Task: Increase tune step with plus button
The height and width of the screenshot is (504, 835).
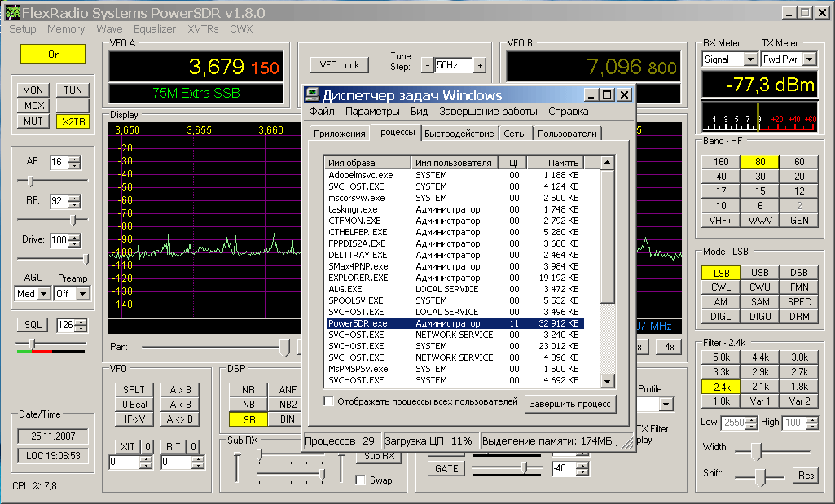Action: pyautogui.click(x=480, y=65)
